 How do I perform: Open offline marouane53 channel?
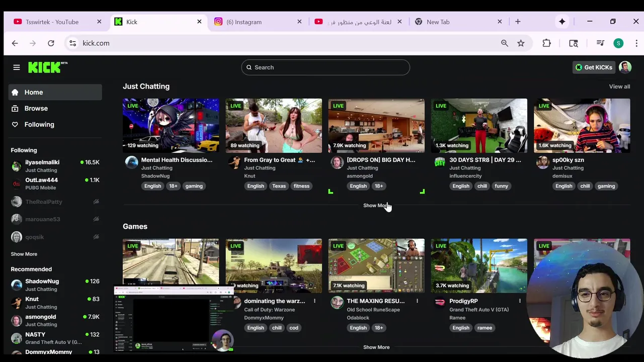55,219
